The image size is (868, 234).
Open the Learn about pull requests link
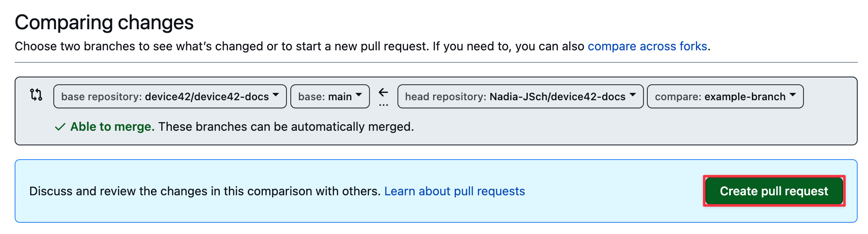(x=454, y=191)
